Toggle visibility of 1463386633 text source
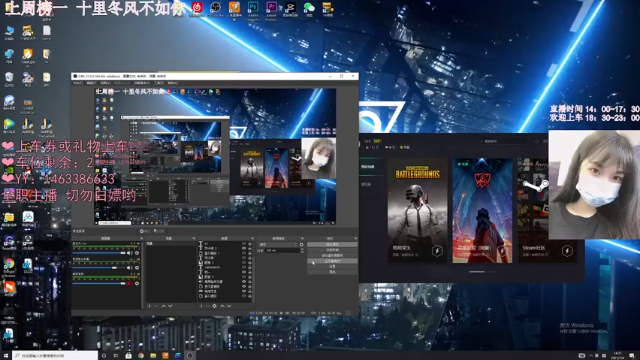The image size is (640, 360). click(244, 267)
